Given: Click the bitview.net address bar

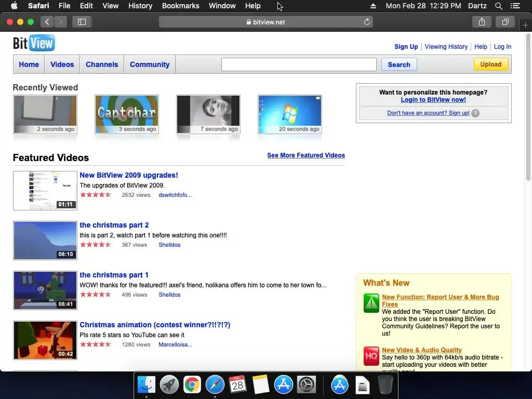Looking at the screenshot, I should tap(265, 22).
